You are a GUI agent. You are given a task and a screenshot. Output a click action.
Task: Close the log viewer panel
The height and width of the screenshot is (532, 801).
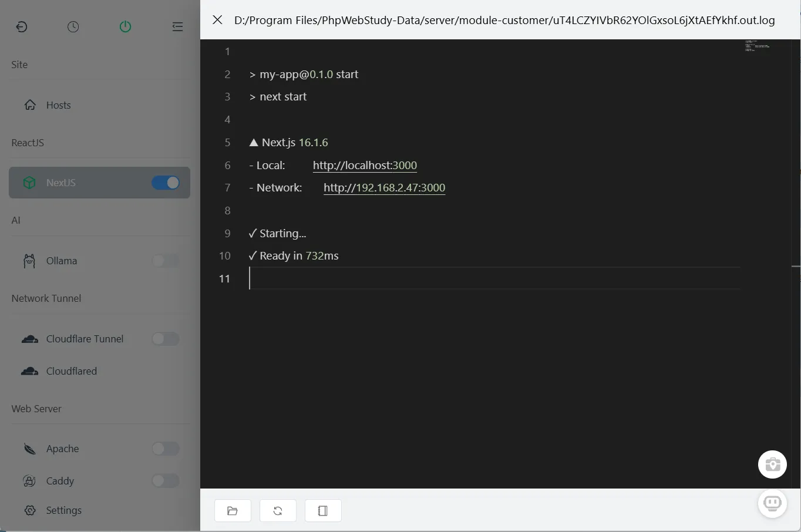[217, 20]
